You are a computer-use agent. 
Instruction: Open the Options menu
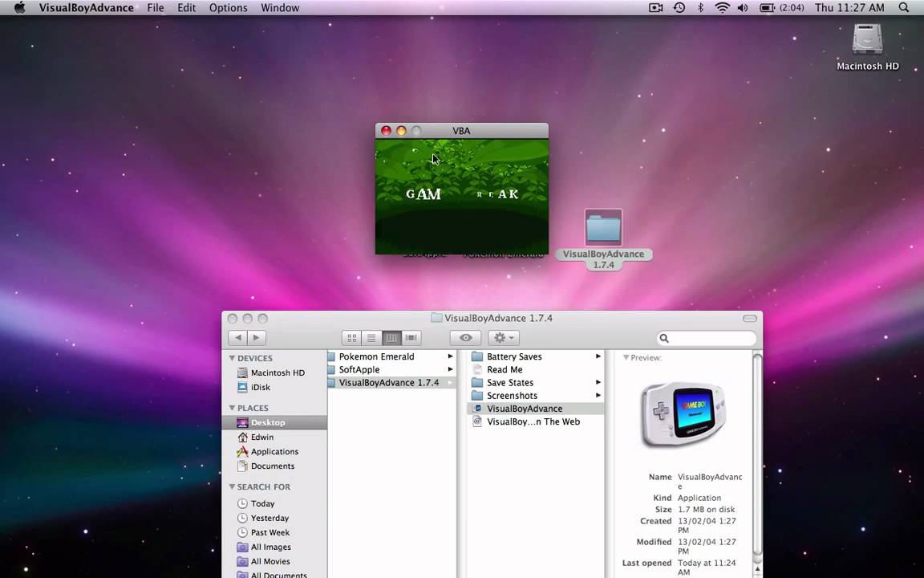[x=228, y=8]
